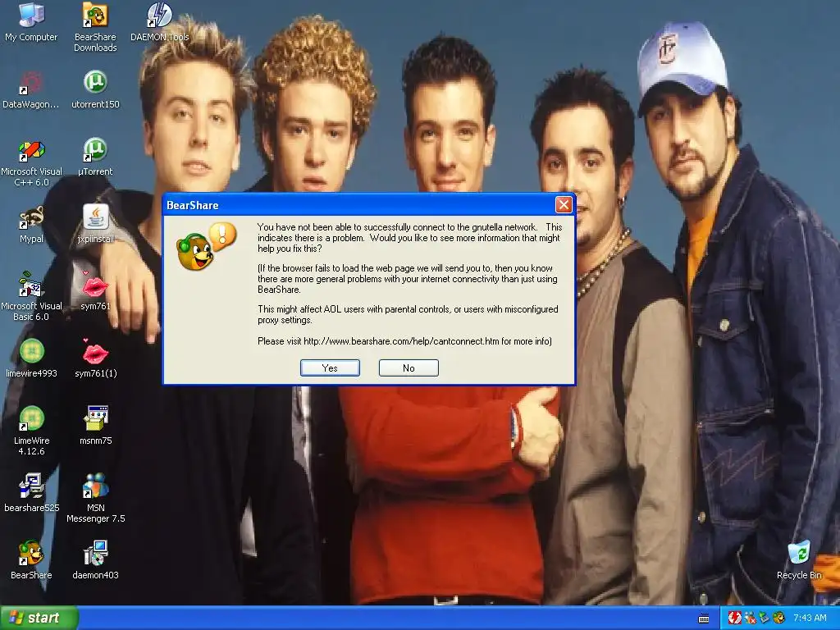Select sym761(1) lips icon
Viewport: 840px width, 630px height.
[95, 359]
